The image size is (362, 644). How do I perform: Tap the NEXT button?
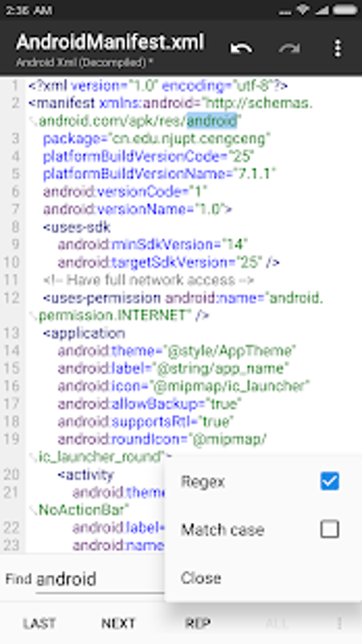click(118, 623)
